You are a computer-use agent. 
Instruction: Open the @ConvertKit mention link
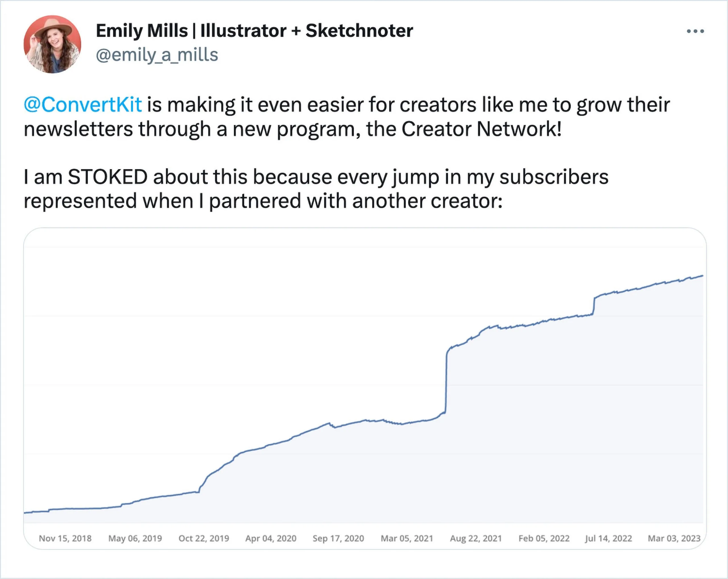click(x=83, y=105)
